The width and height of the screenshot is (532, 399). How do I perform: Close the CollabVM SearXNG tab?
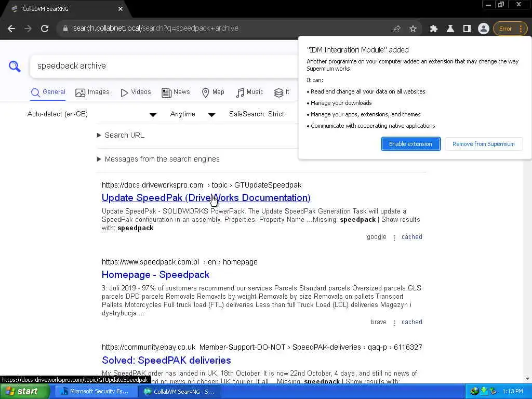point(121,9)
